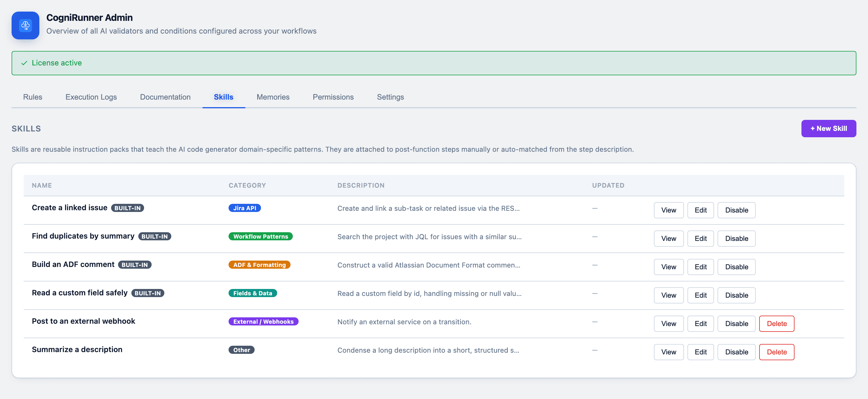Screen dimensions: 868x399
Task: Click description starting 'Condense a long description'
Action: [x=428, y=350]
